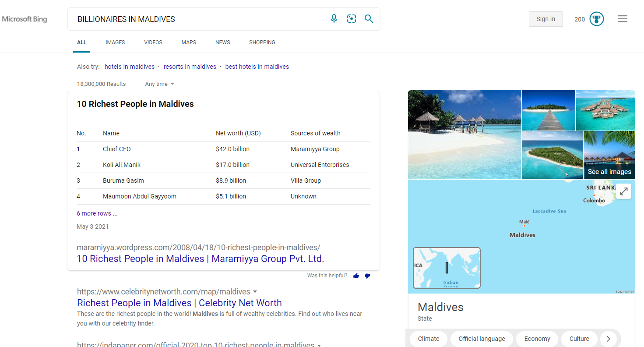The image size is (644, 347).
Task: Click the Koli Ali Manik name cell
Action: coord(122,165)
